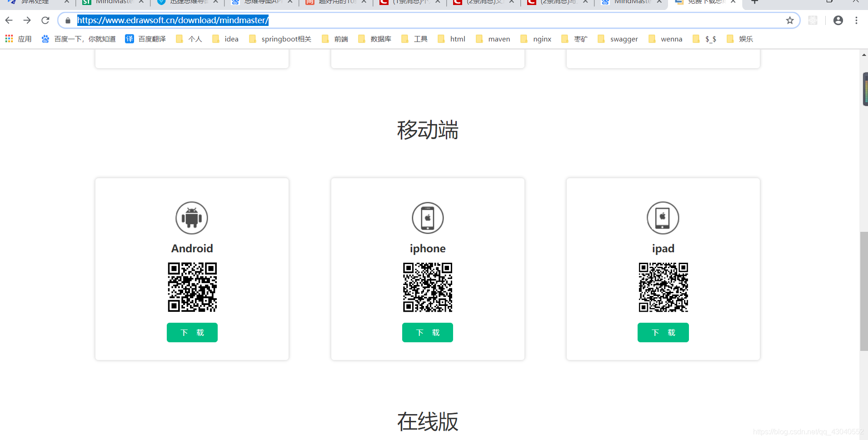This screenshot has width=868, height=440.
Task: Click the page's vertical scrollbar thumb
Action: (864, 291)
